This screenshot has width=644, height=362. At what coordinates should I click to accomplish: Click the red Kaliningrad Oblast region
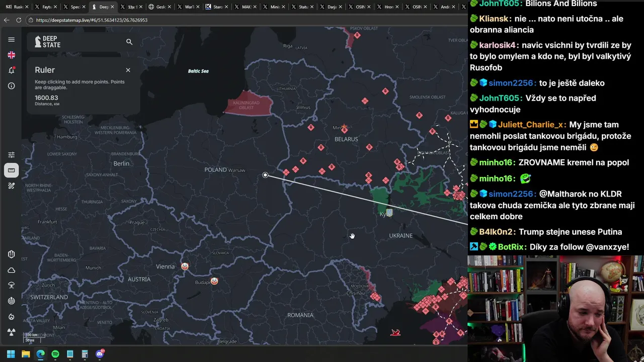248,103
